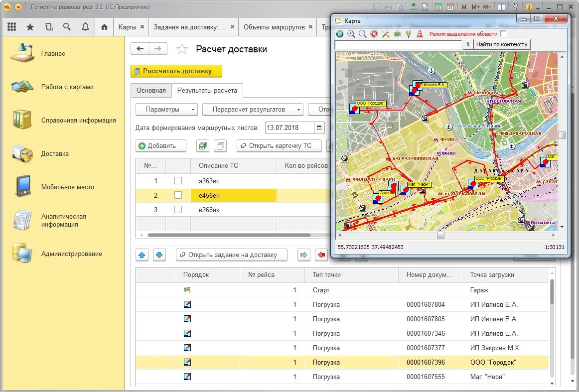
Task: Expand the Перерасчет результатов dropdown
Action: pos(253,109)
